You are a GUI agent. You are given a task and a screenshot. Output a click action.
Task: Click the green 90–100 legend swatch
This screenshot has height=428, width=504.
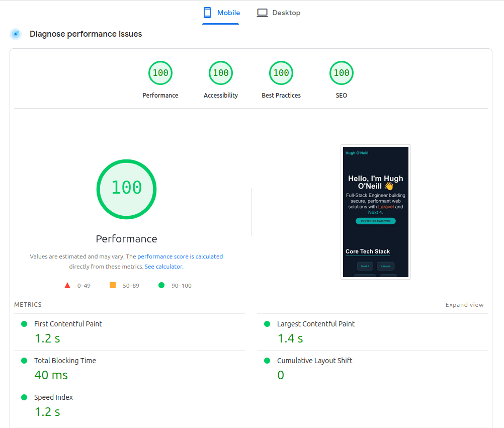161,285
